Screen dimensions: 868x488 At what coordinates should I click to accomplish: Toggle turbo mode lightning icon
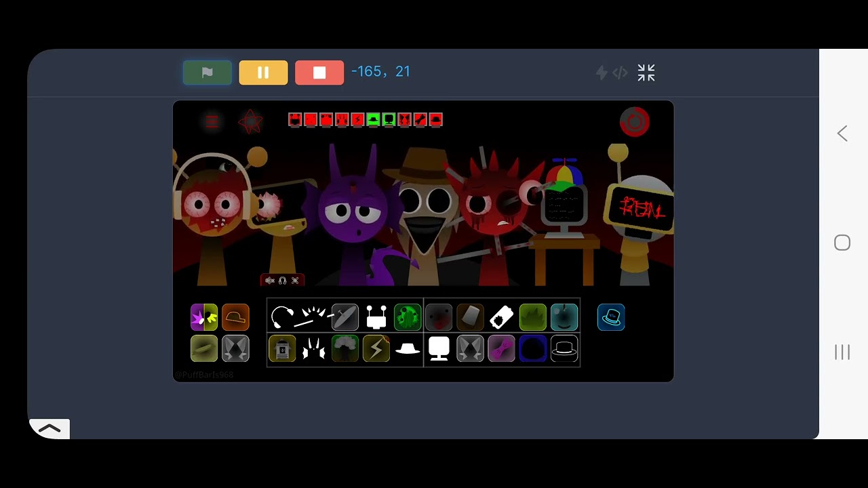(x=601, y=73)
